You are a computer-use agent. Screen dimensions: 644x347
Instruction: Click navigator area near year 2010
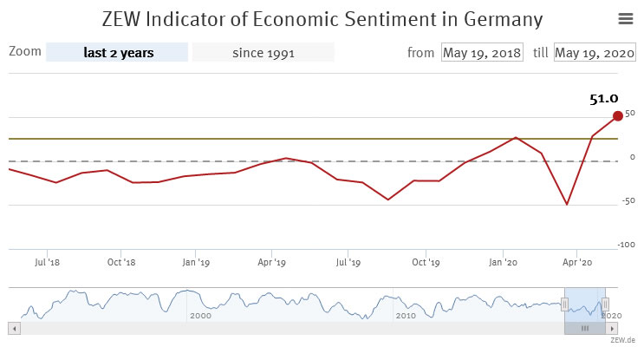tap(405, 304)
